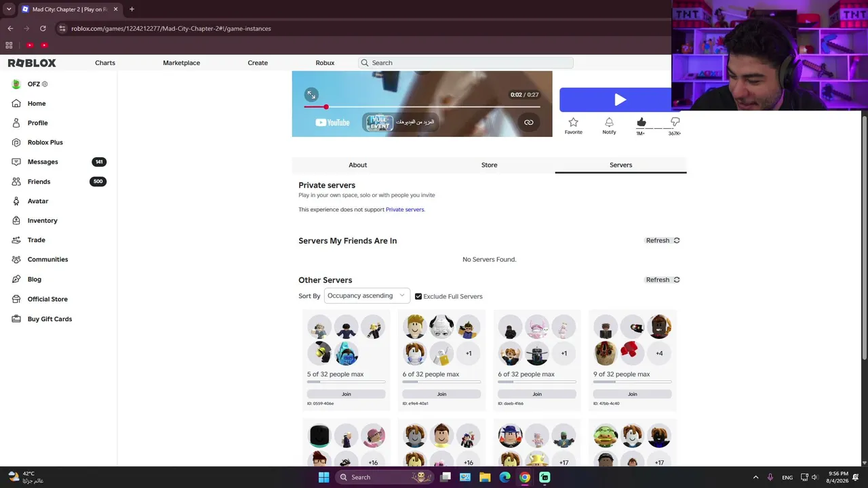This screenshot has width=868, height=488.
Task: Expand the video to fullscreen
Action: 311,95
